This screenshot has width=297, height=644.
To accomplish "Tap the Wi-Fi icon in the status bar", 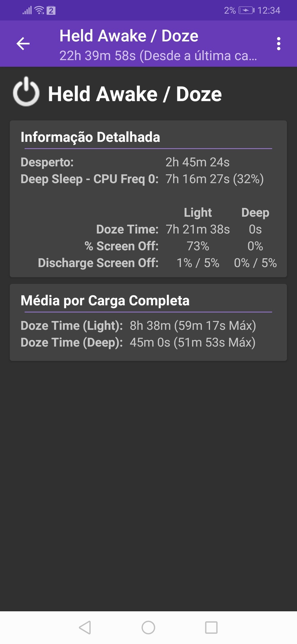I will tap(39, 11).
